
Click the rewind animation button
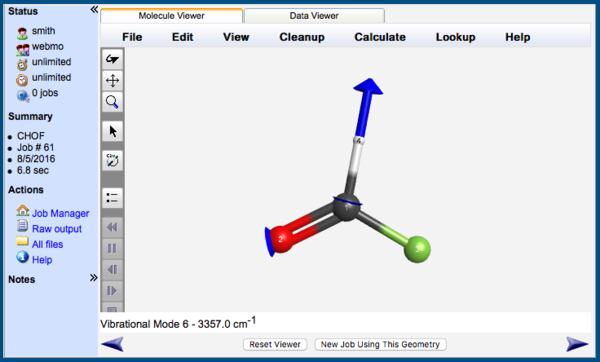click(112, 227)
